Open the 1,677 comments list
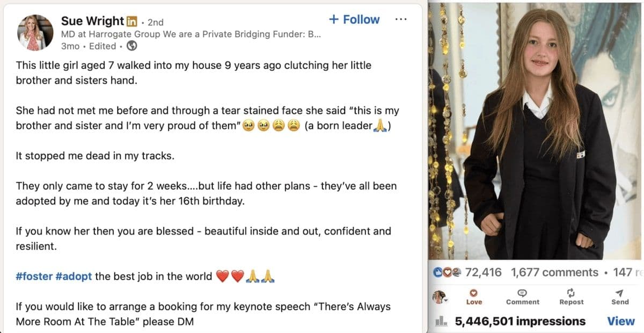The image size is (644, 333). (554, 272)
